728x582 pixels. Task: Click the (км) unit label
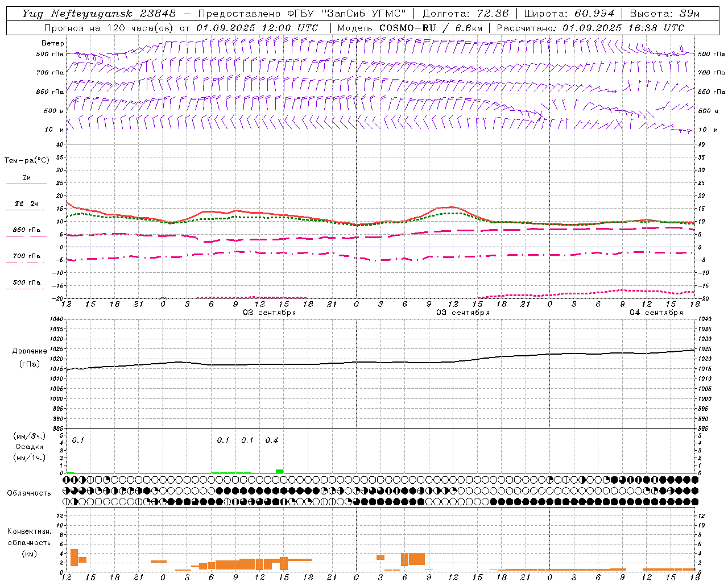pos(29,554)
